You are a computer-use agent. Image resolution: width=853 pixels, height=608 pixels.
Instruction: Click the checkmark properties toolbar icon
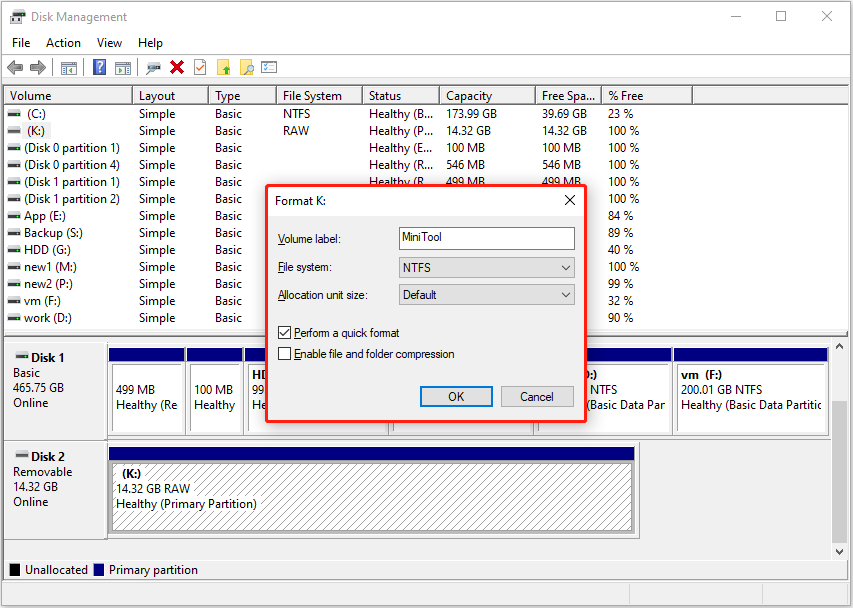[x=200, y=67]
